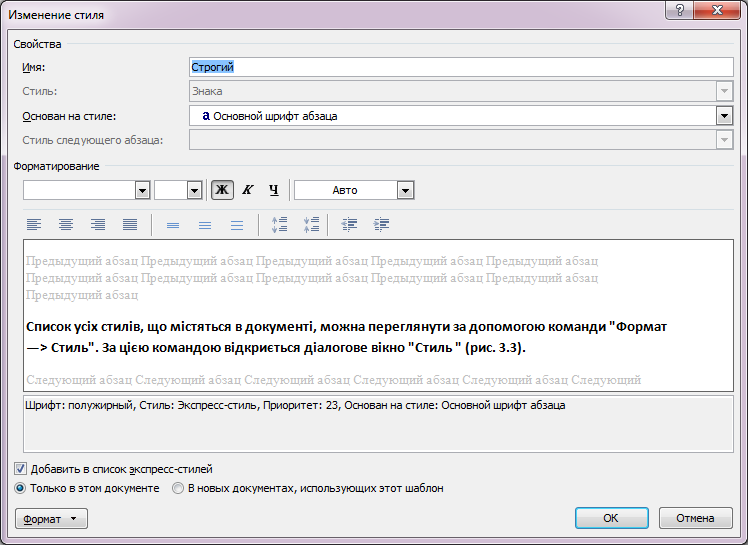748x545 pixels.
Task: Open the disabled Стиль Знака dropdown arrow
Action: 724,91
